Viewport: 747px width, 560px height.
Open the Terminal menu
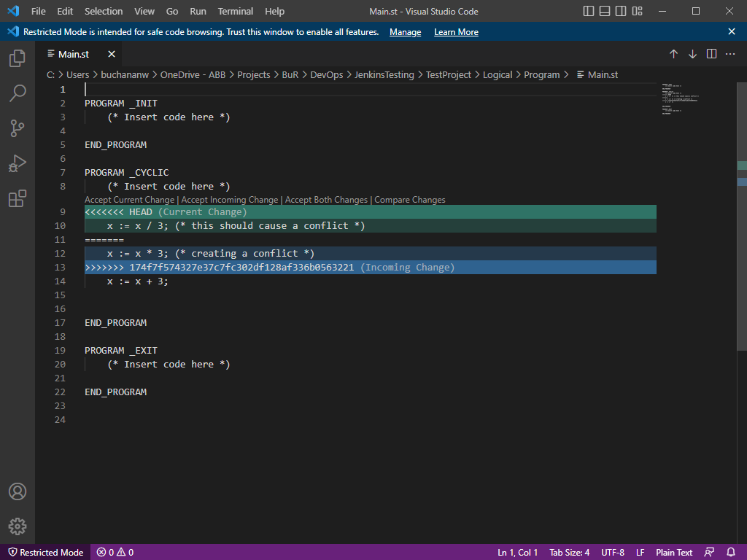pyautogui.click(x=236, y=11)
